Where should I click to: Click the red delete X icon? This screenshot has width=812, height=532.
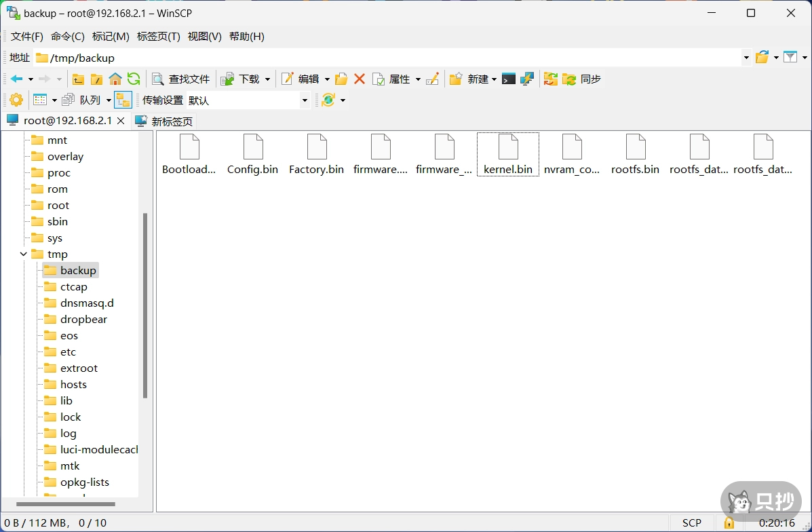pyautogui.click(x=360, y=79)
